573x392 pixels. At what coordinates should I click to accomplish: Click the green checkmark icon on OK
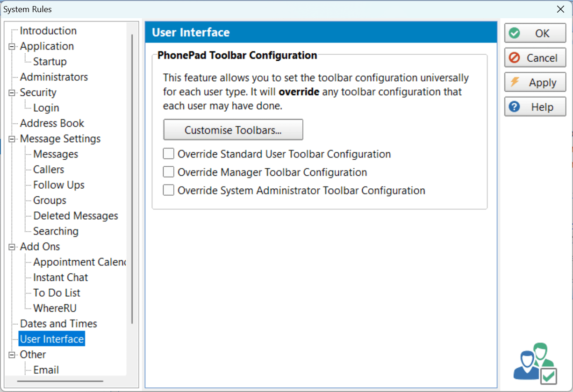(515, 33)
